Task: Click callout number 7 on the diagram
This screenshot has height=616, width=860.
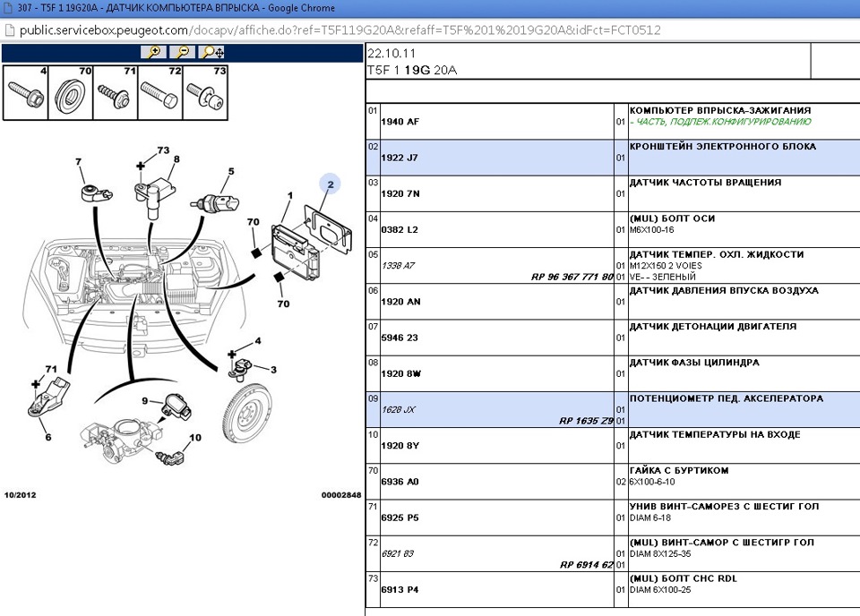Action: coord(79,162)
